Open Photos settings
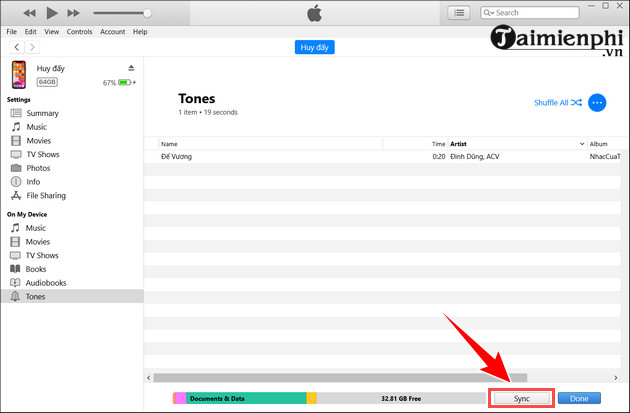The width and height of the screenshot is (630, 413). point(38,168)
